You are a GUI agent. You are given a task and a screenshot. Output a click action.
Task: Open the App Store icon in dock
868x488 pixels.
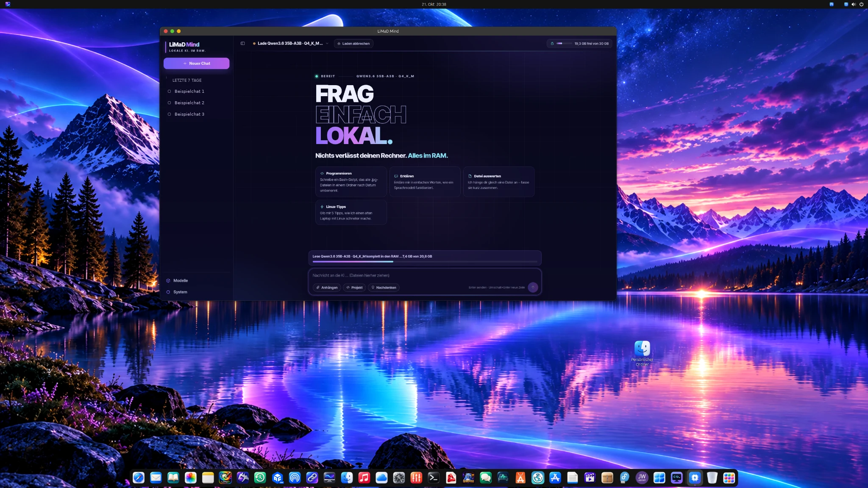point(555,478)
